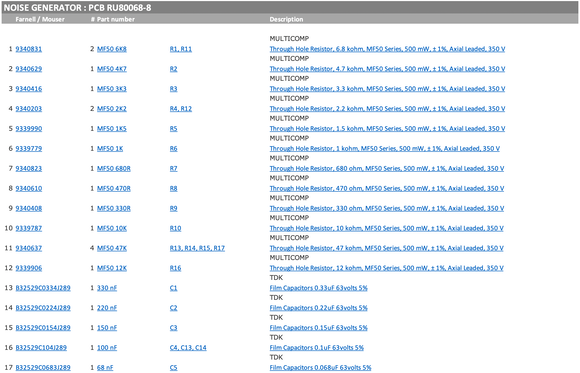This screenshot has height=373, width=580.
Task: Click the R16 reference link
Action: [175, 269]
